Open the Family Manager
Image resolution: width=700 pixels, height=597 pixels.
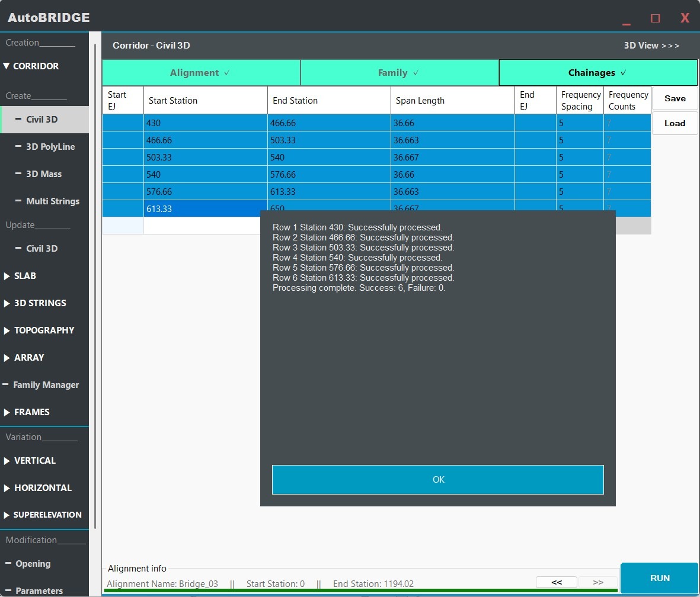click(x=46, y=385)
